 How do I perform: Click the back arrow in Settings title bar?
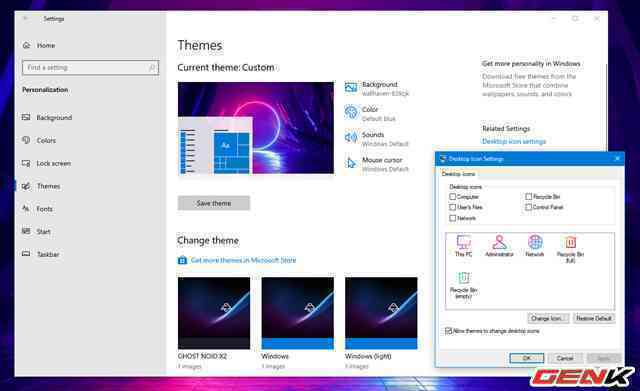pos(25,18)
